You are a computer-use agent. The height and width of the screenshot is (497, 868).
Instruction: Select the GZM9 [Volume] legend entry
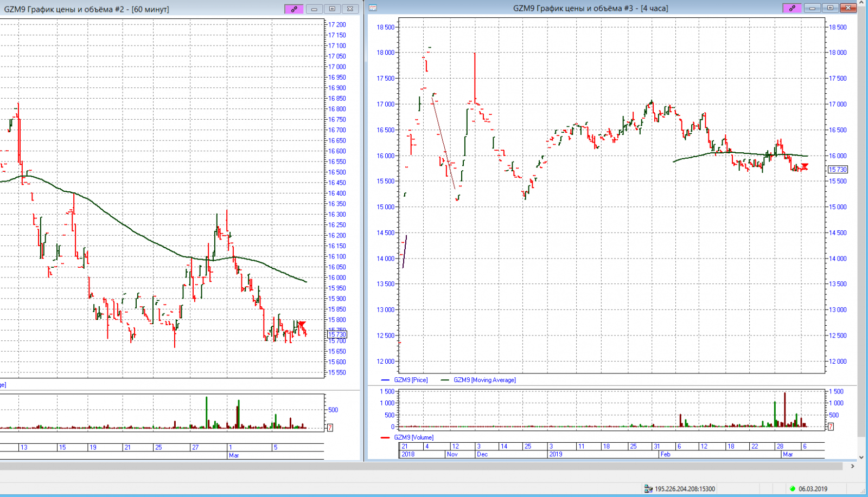point(413,437)
